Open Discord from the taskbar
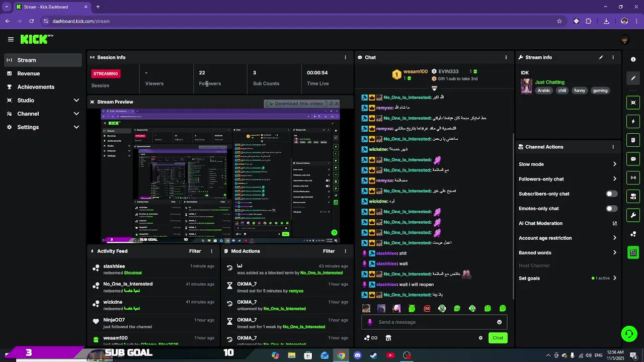This screenshot has width=644, height=362. [x=357, y=355]
